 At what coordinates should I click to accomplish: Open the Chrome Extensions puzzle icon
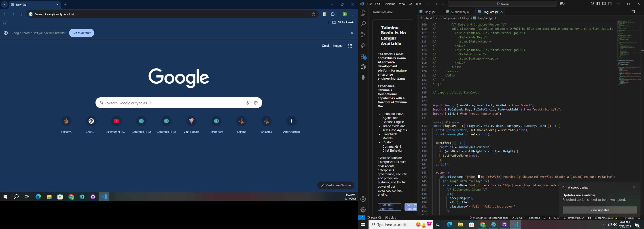333,14
